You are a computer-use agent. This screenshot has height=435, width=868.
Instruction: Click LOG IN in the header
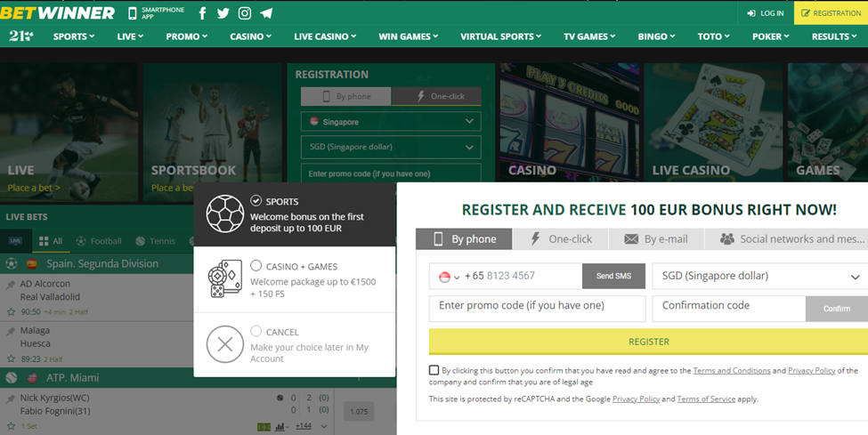pos(765,13)
